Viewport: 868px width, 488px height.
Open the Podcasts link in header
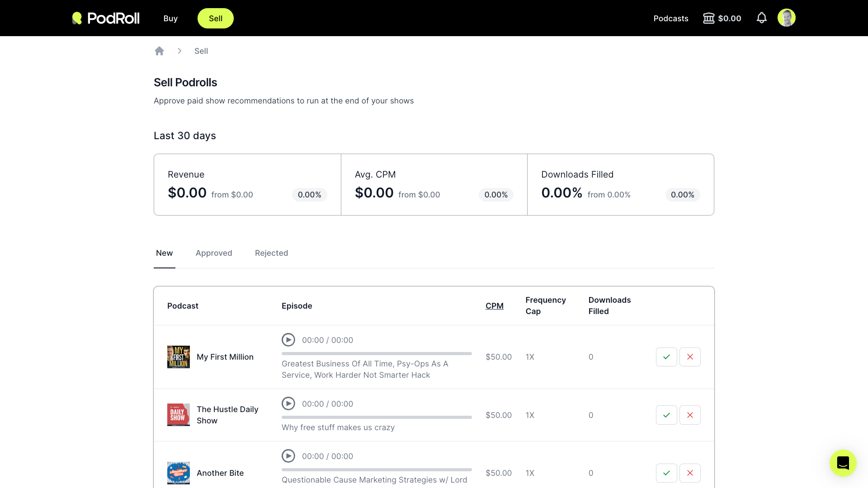click(671, 19)
